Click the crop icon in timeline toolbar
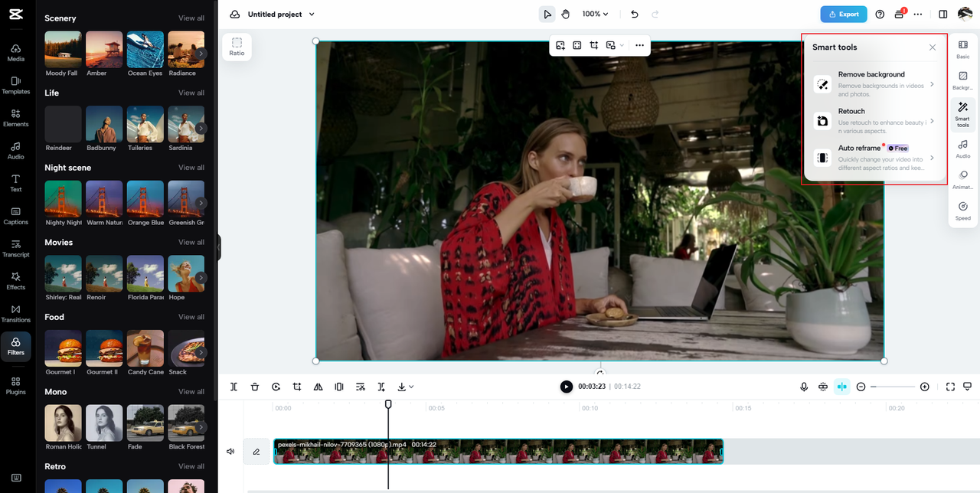The image size is (980, 493). click(x=297, y=387)
